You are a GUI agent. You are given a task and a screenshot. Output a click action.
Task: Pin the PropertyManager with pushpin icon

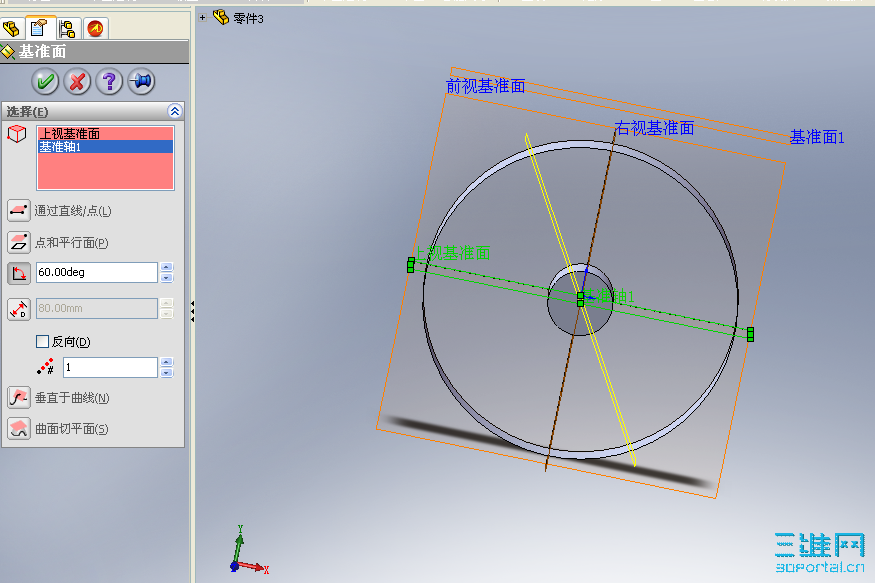coord(141,82)
